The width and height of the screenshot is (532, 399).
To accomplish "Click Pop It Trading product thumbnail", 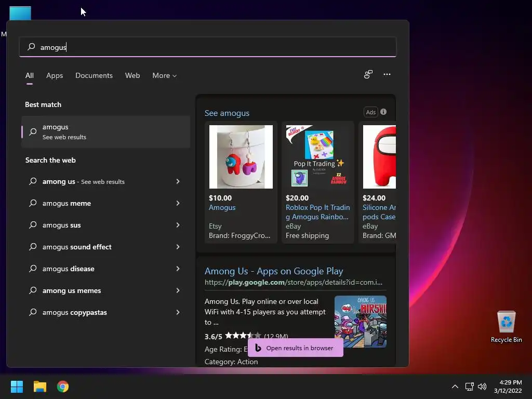I will [x=317, y=157].
